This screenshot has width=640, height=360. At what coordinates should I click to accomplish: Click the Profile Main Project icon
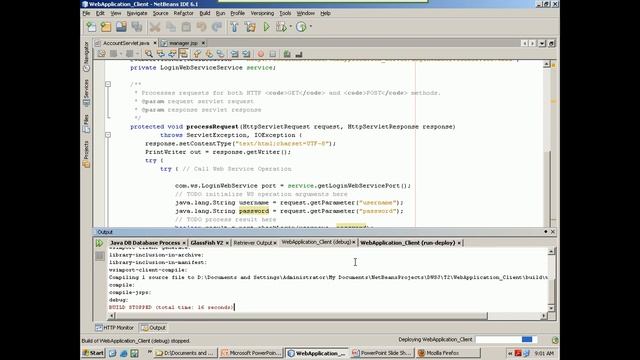301,27
